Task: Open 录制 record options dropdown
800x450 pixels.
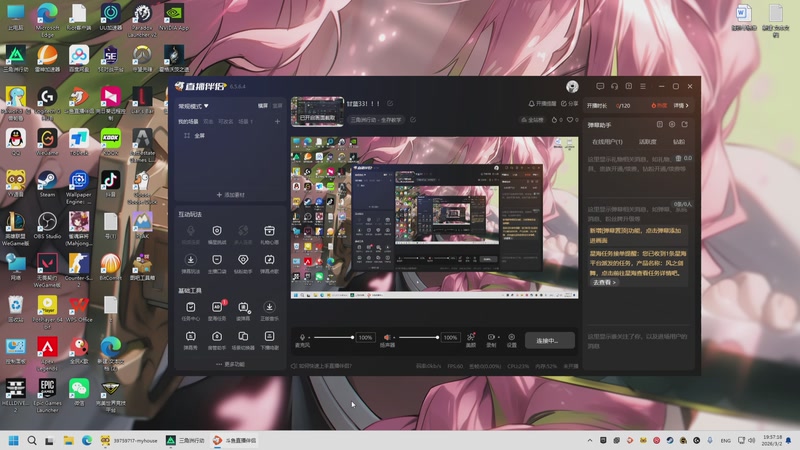Action: click(498, 337)
